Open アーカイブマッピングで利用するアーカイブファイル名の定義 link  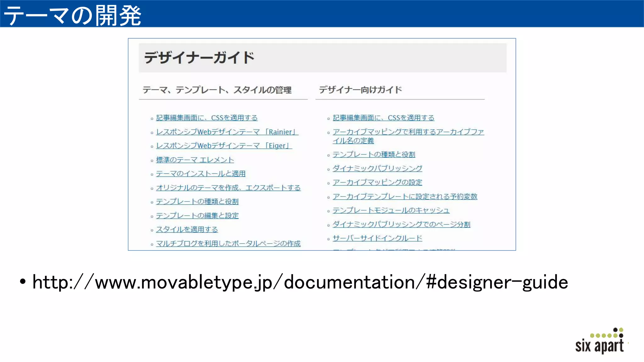[x=408, y=136]
